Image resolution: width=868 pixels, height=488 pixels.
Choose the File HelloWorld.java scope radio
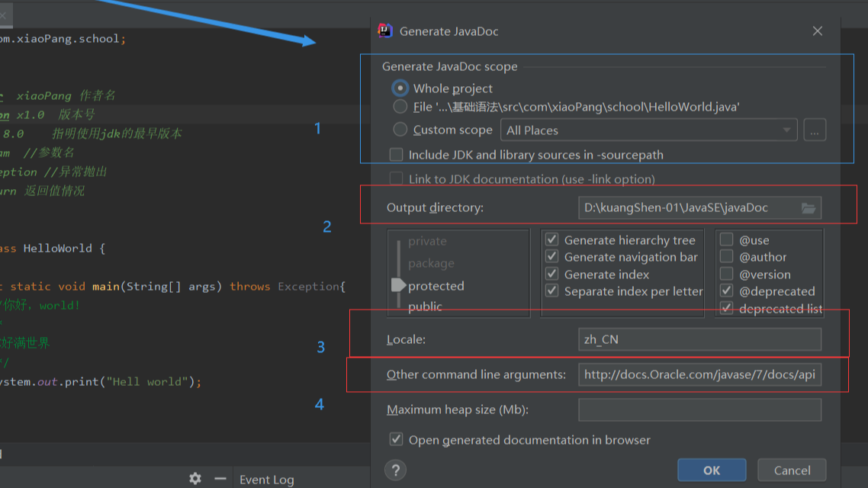[x=400, y=107]
